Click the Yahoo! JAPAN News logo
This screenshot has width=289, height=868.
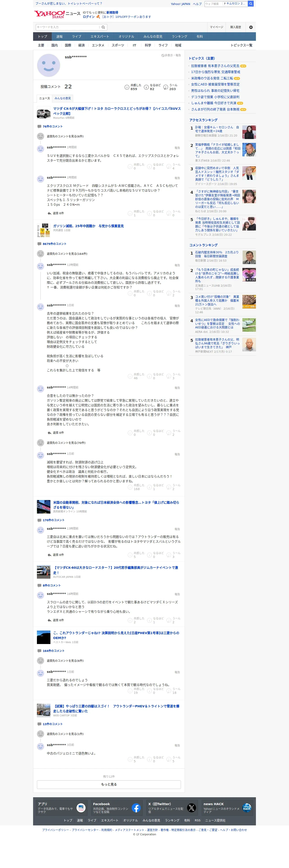coord(57,14)
